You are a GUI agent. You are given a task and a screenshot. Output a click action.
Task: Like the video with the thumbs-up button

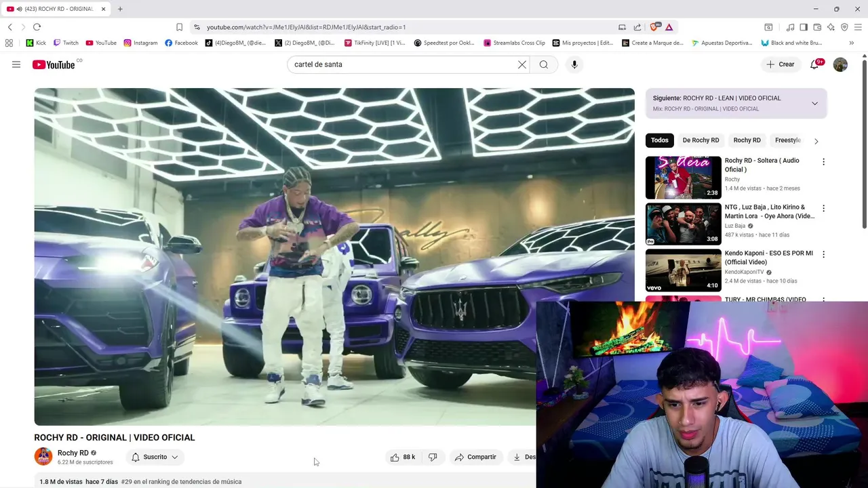[402, 457]
